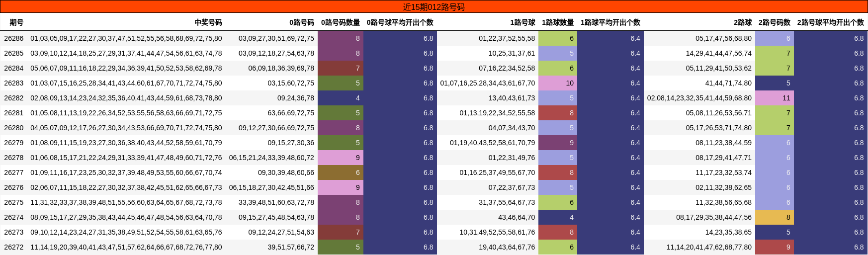Click the yellow 2路 count 8 cell in row 26274
Screen dimensions: 868x255
click(x=775, y=217)
